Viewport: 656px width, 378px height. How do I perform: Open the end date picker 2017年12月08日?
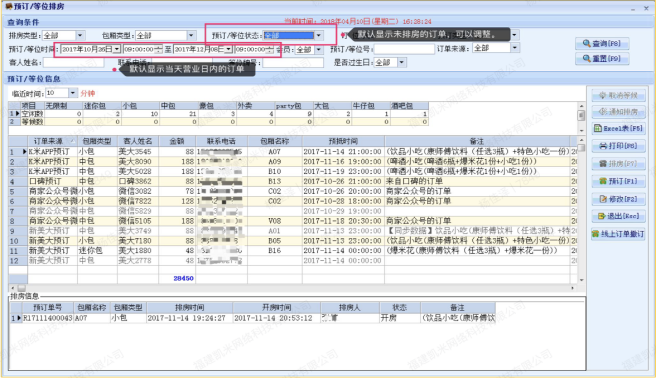tap(228, 49)
